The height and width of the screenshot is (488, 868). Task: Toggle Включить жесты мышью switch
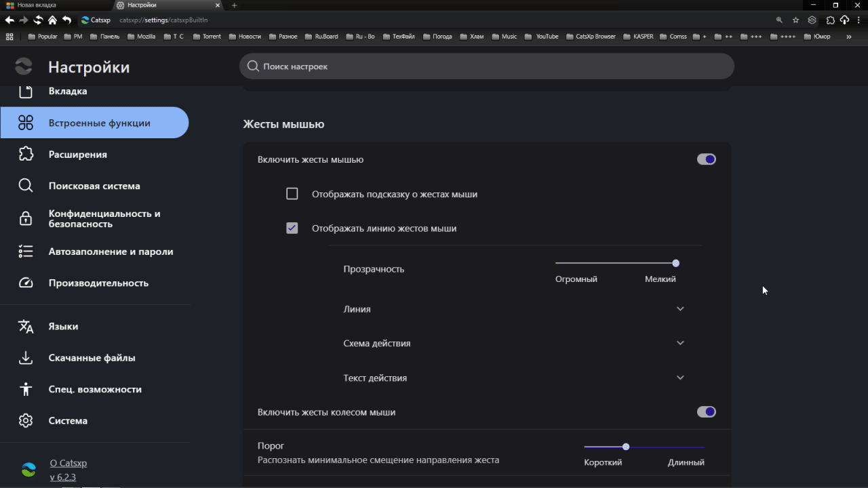pos(706,159)
